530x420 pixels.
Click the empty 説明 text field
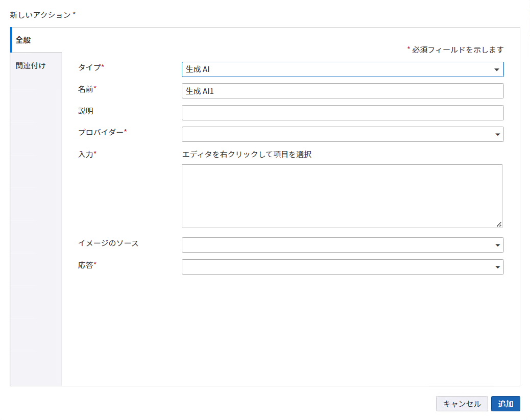[342, 112]
